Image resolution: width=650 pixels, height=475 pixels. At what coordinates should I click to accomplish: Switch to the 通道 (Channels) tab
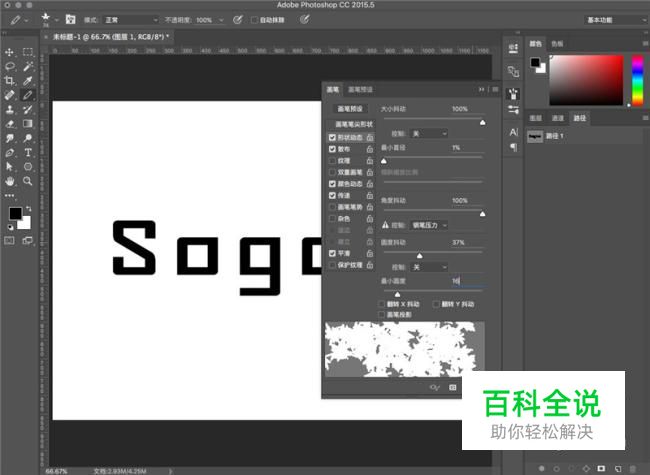coord(558,118)
